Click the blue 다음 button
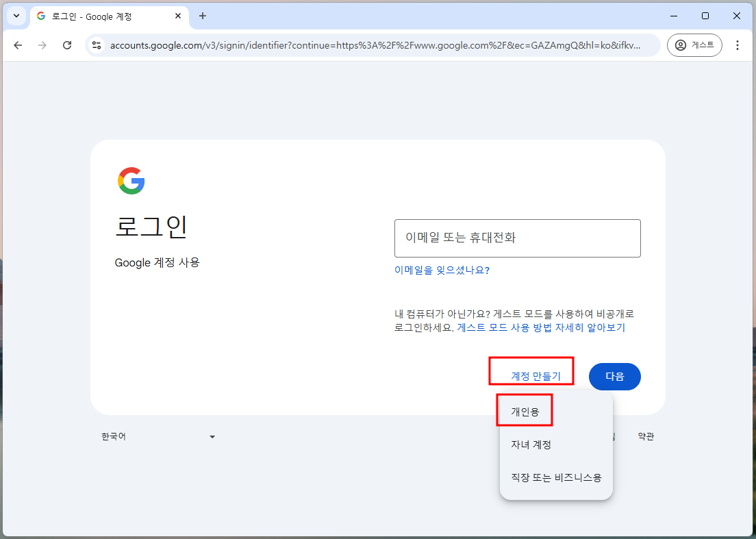 pos(615,377)
